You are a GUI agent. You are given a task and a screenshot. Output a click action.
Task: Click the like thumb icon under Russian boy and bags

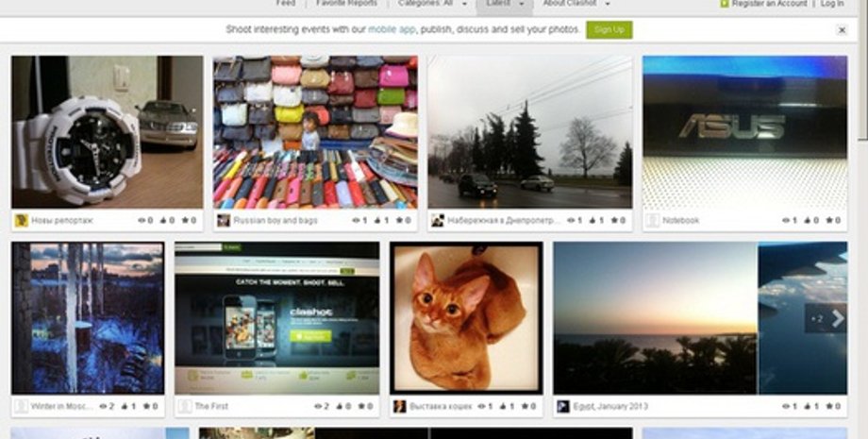point(377,220)
